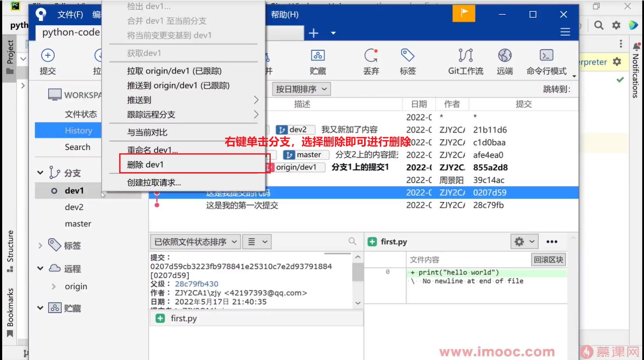Select the 标签 (Tag) toolbar icon
644x360 pixels.
(407, 61)
